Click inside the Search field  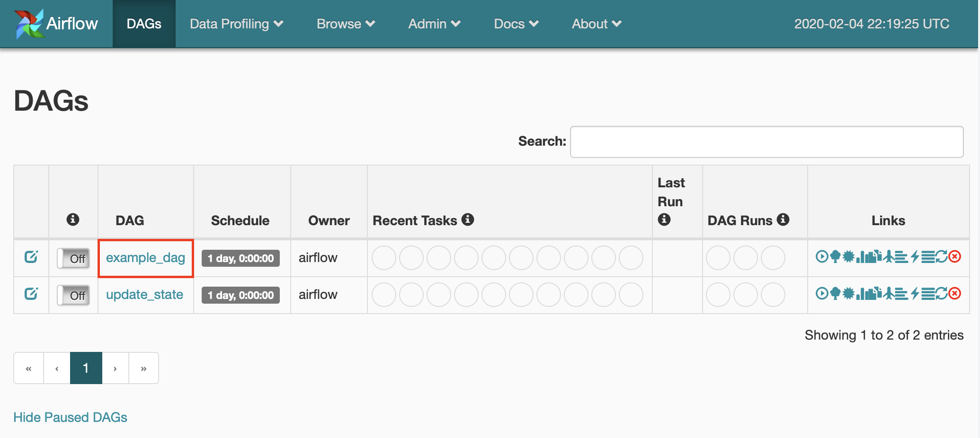(x=766, y=141)
